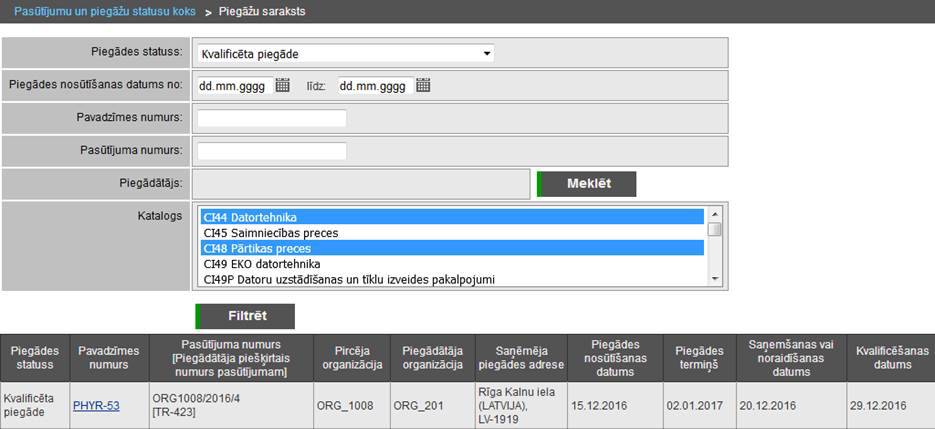Focus the start date dd.mm.gggg field
935x429 pixels.
pos(234,86)
